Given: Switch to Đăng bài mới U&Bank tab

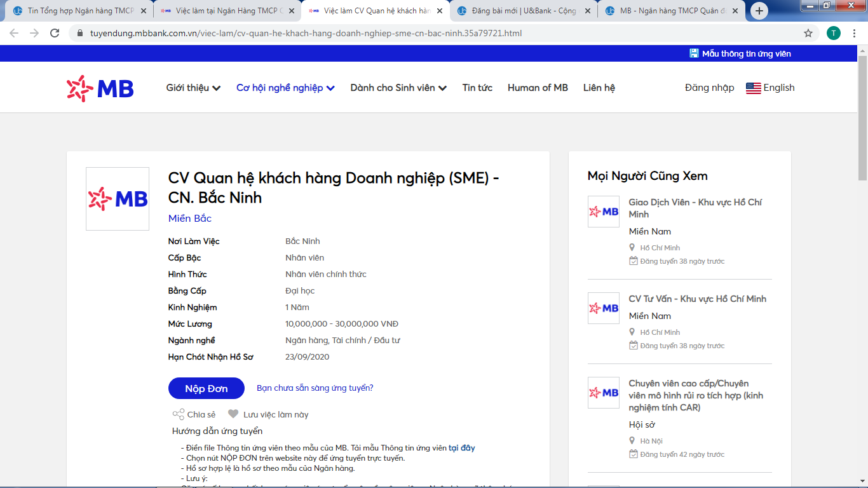Looking at the screenshot, I should point(524,11).
